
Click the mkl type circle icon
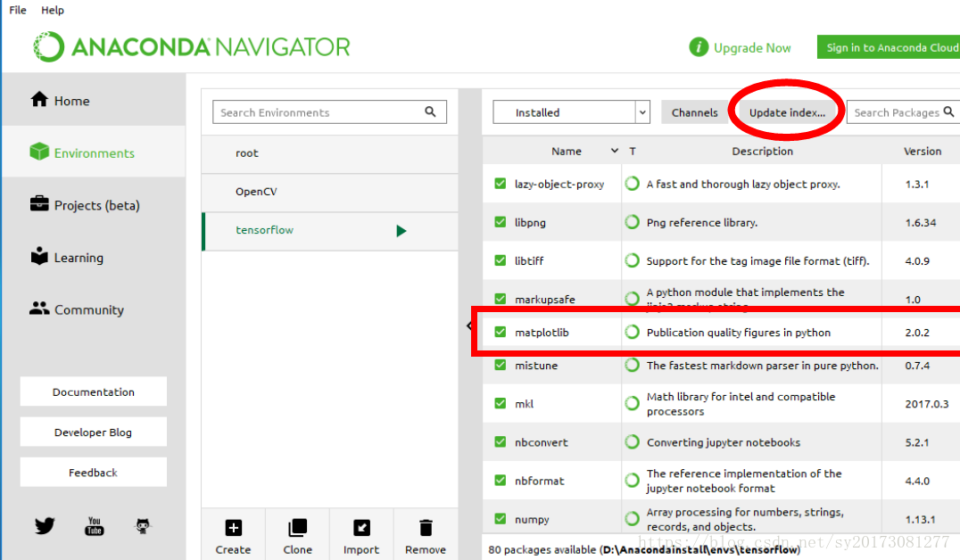pyautogui.click(x=632, y=403)
